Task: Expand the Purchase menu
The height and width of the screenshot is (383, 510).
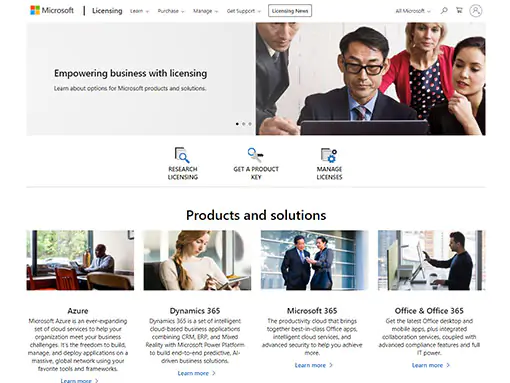Action: (171, 11)
